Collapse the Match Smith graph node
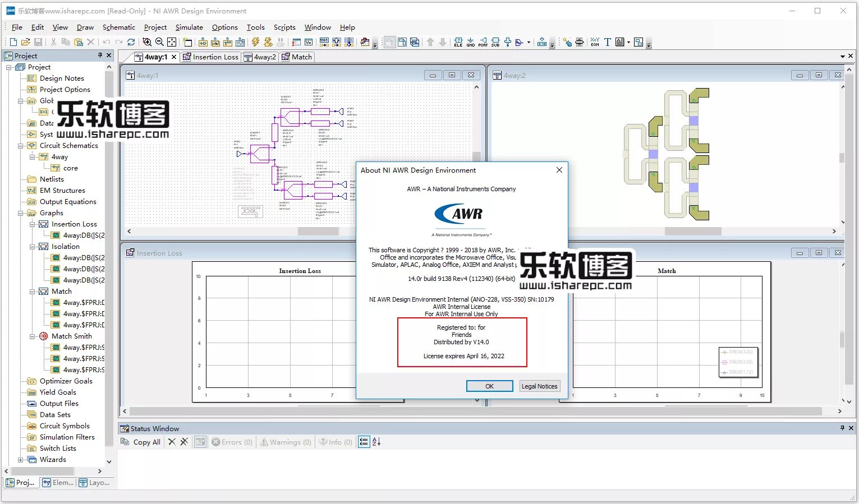 point(32,336)
